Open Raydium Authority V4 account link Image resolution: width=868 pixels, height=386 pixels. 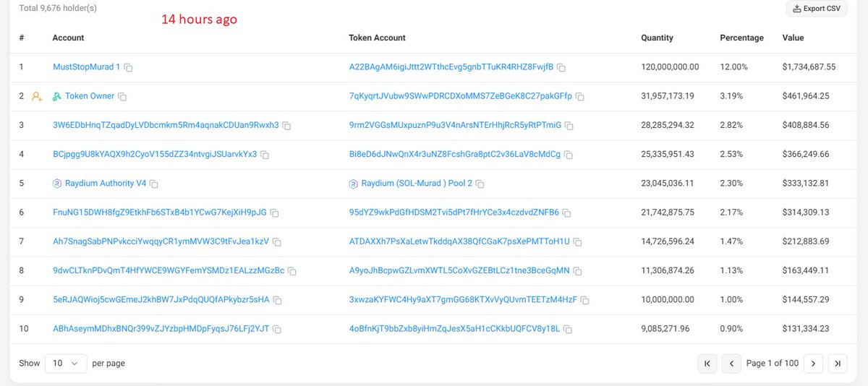click(106, 184)
